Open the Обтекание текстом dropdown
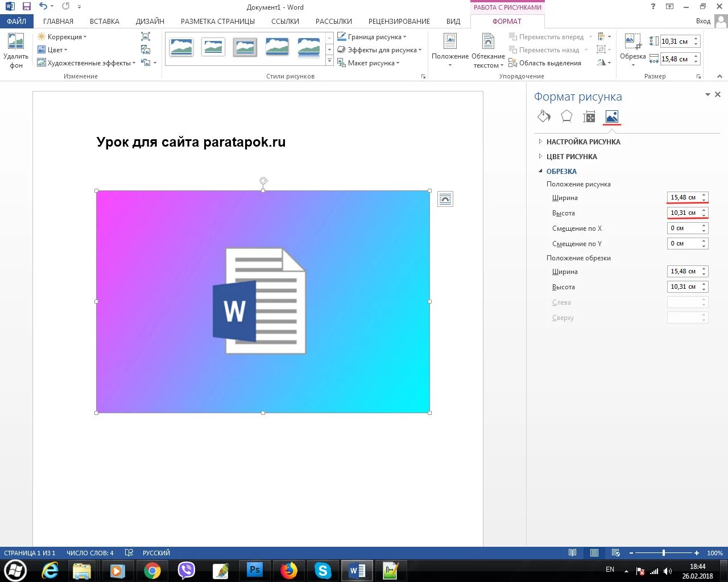The image size is (728, 582). (x=488, y=51)
